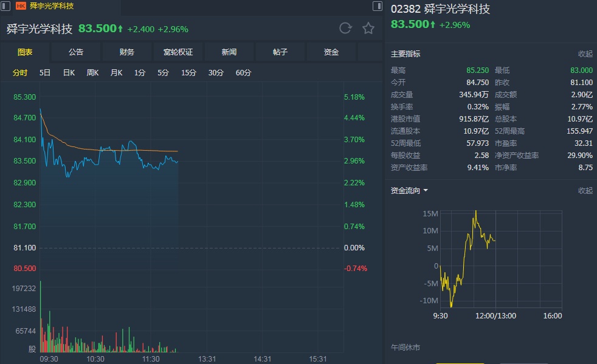
Task: Choose the 周K chart period
Action: pyautogui.click(x=92, y=73)
